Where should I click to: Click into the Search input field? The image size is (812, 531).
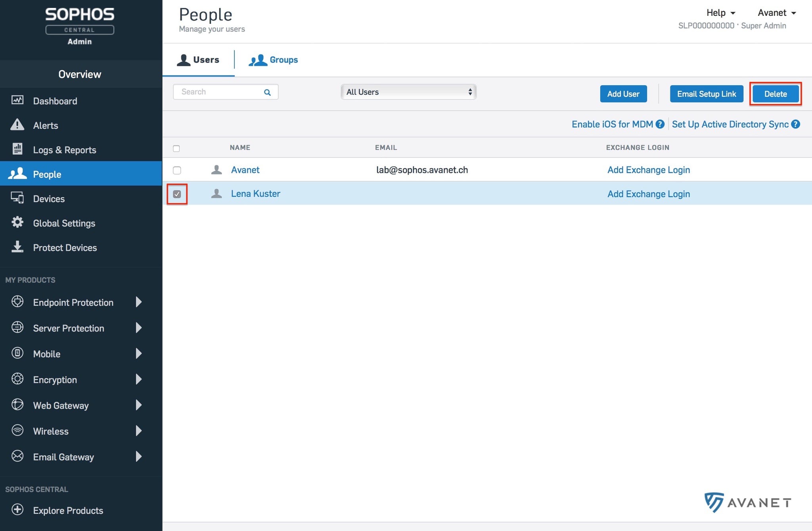pyautogui.click(x=226, y=92)
